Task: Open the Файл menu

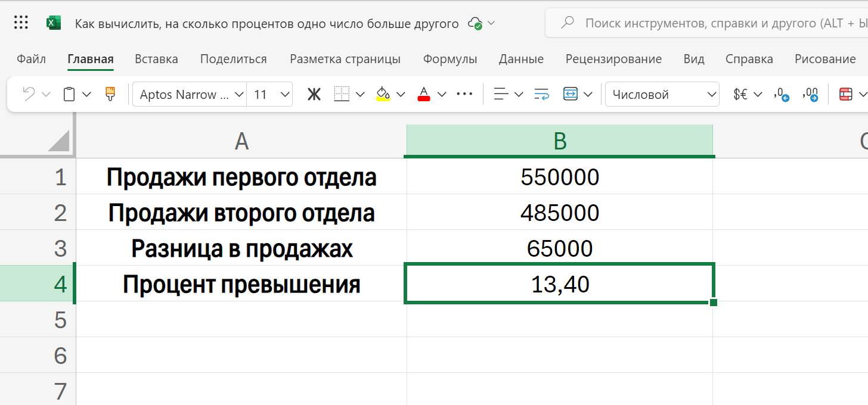Action: point(31,58)
